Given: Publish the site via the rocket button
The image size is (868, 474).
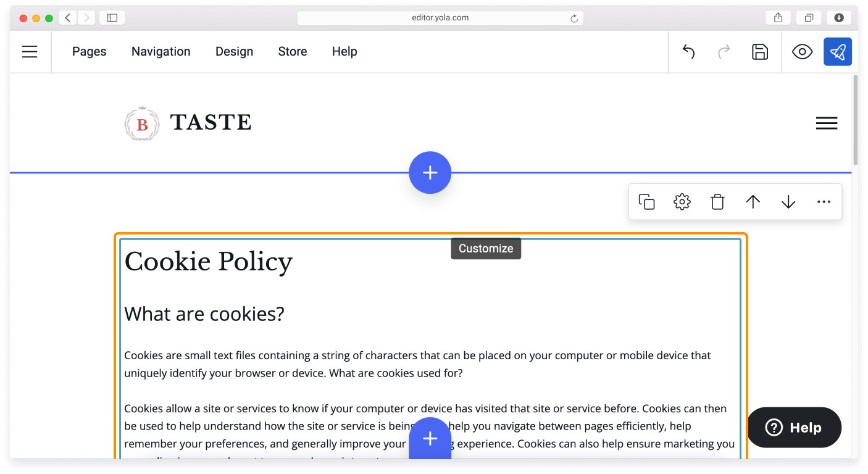Looking at the screenshot, I should point(838,52).
